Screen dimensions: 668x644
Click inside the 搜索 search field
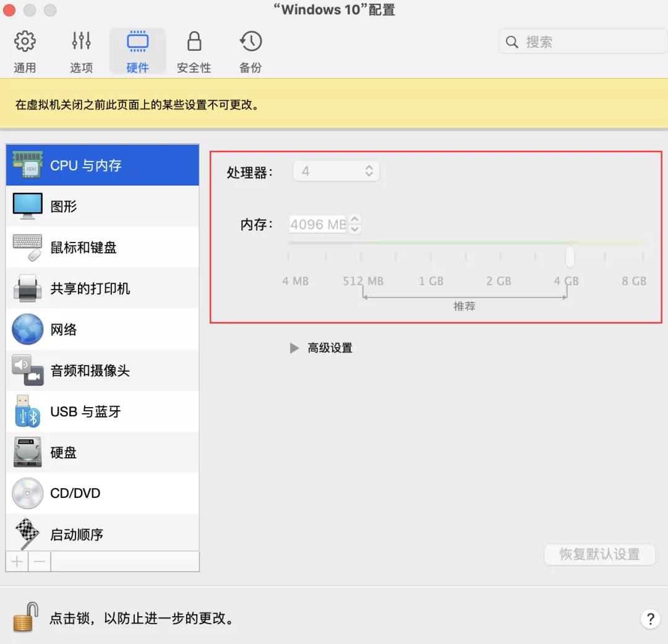581,41
